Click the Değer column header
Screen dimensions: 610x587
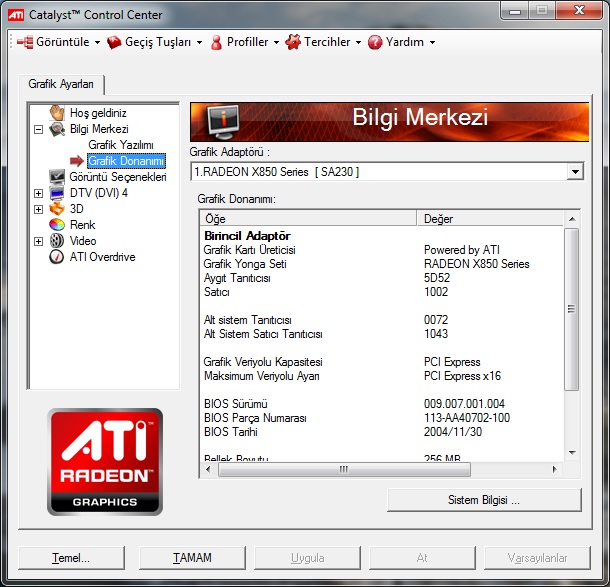point(490,219)
